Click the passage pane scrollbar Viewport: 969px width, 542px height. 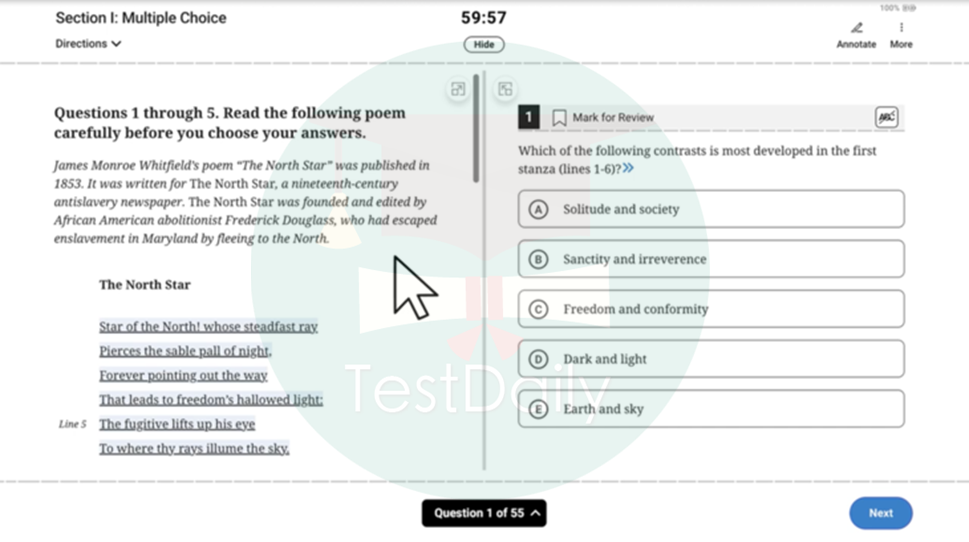pyautogui.click(x=476, y=130)
